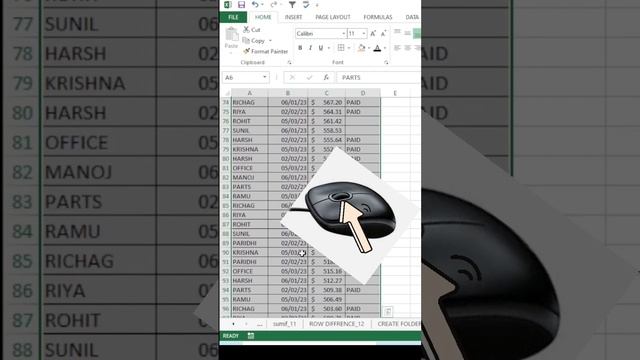Apply borders with the Borders icon
The width and height of the screenshot is (640, 360).
341,48
